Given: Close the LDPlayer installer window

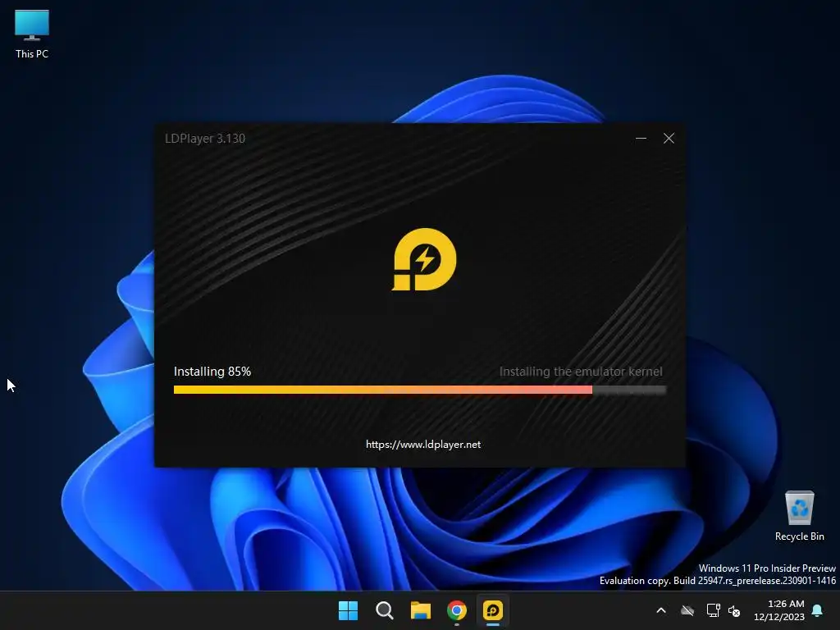Looking at the screenshot, I should 669,138.
